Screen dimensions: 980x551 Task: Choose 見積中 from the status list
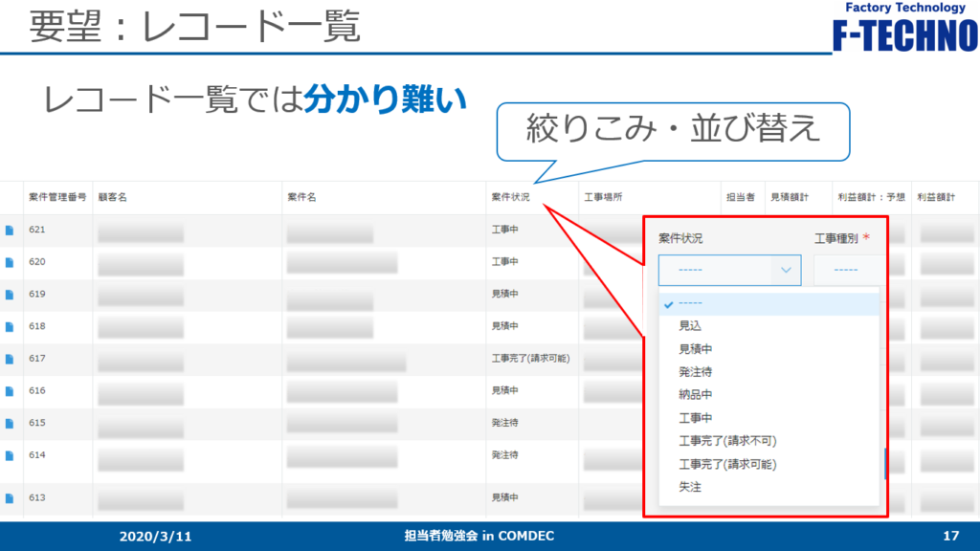click(696, 348)
